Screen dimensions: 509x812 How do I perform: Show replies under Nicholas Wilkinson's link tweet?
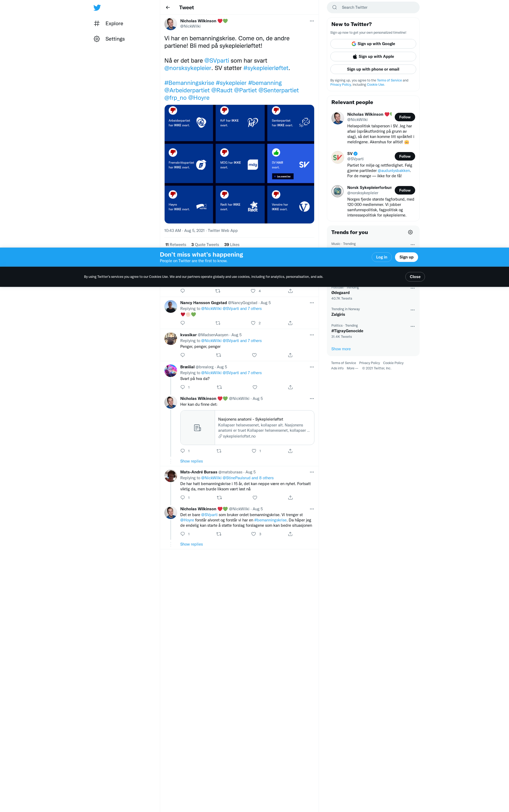(191, 461)
